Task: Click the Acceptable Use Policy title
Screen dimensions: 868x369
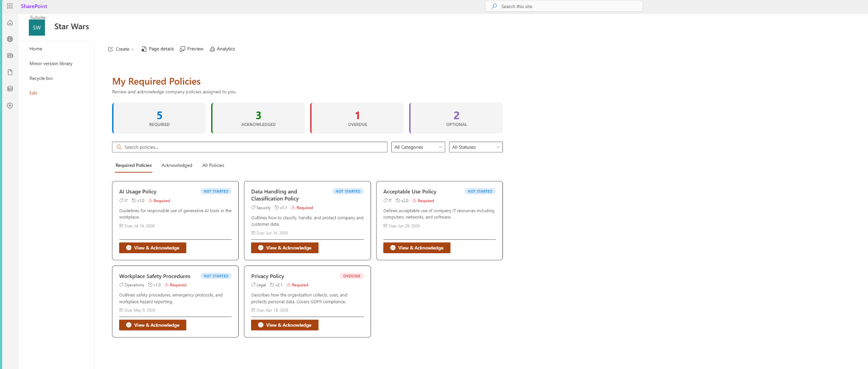Action: pyautogui.click(x=410, y=192)
